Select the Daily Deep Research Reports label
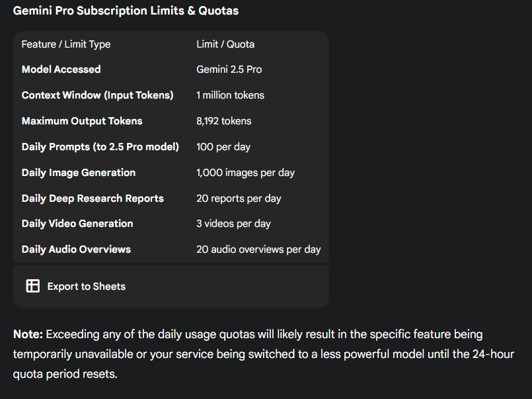The height and width of the screenshot is (399, 532). 93,199
